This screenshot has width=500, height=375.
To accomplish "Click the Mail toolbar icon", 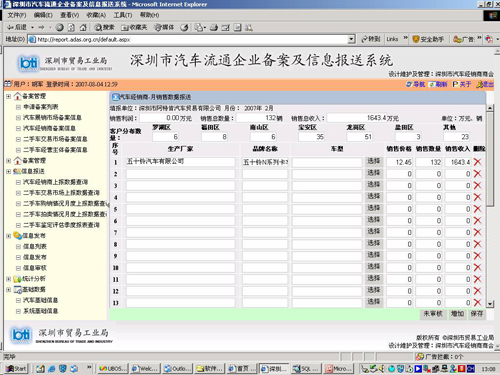I will (200, 28).
